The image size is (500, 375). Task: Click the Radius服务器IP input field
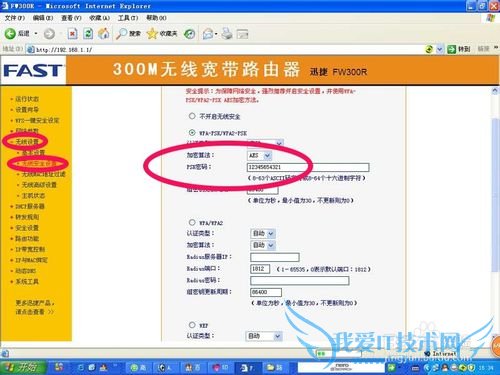[x=275, y=257]
